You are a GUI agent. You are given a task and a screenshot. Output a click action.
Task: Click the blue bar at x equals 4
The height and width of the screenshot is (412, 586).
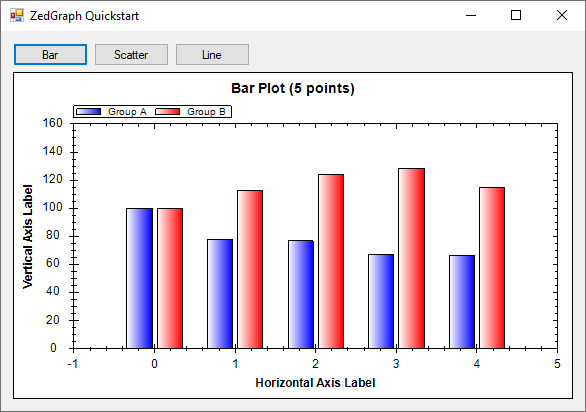coord(462,302)
